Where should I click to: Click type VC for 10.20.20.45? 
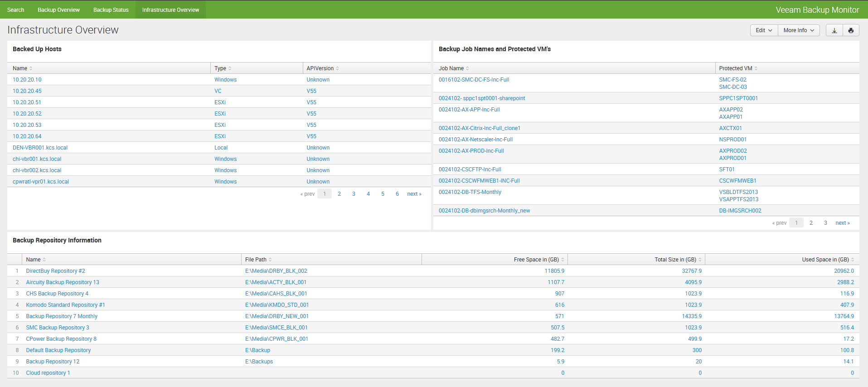(218, 91)
